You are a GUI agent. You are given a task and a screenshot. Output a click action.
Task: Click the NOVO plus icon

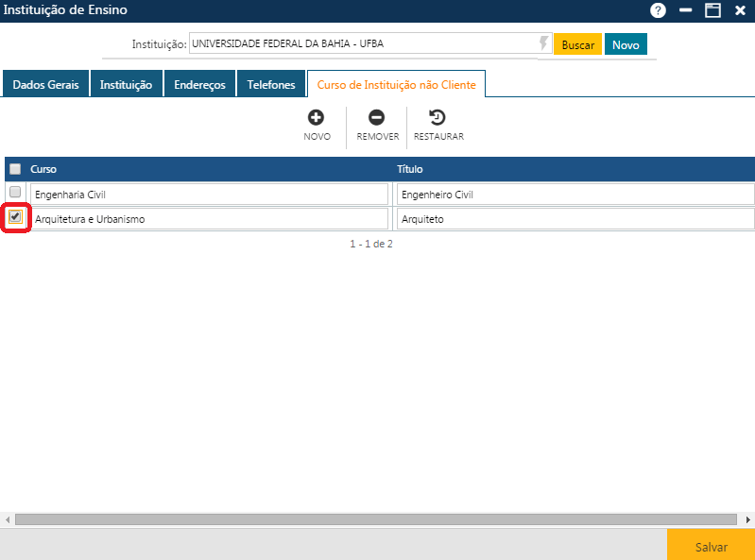pos(317,118)
